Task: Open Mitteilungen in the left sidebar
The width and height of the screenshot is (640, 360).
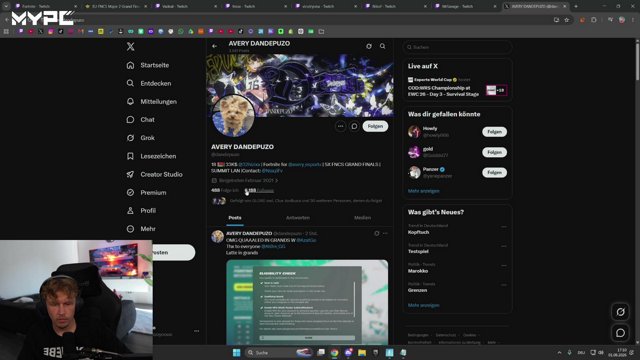Action: point(151,102)
